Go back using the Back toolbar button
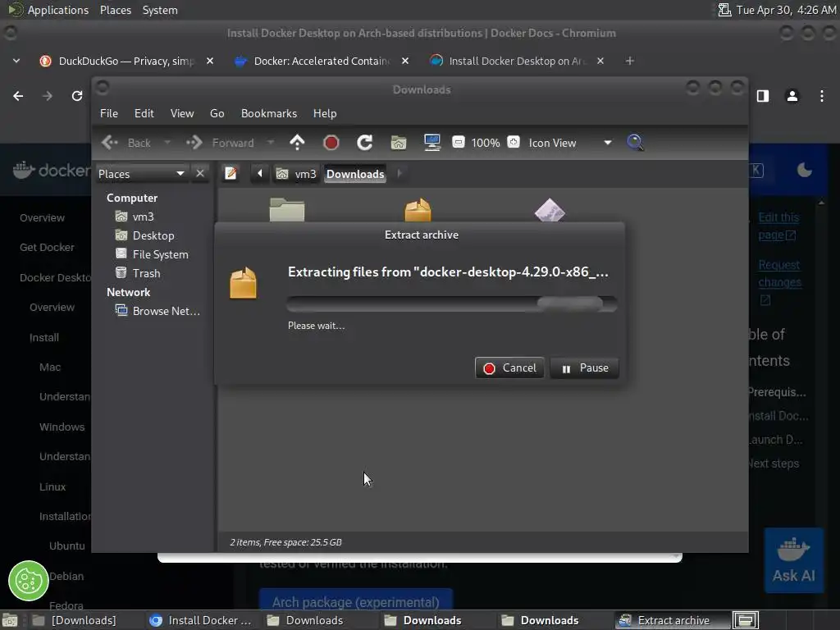Viewport: 840px width, 630px height. (x=126, y=143)
